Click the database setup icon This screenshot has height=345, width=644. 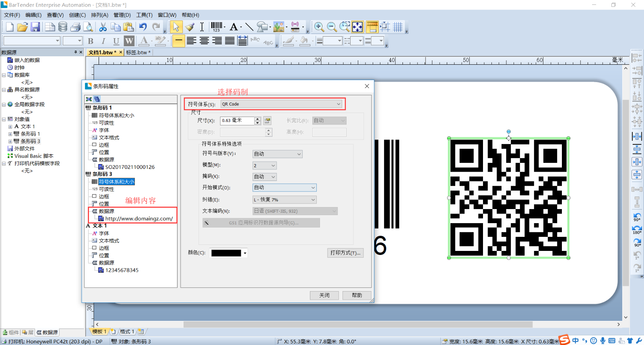point(63,27)
